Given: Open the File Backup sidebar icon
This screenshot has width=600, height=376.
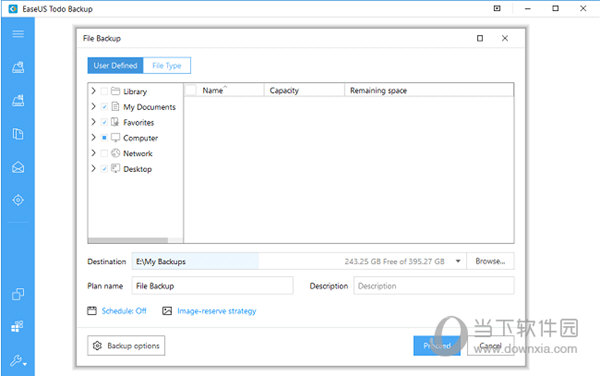Looking at the screenshot, I should point(18,134).
